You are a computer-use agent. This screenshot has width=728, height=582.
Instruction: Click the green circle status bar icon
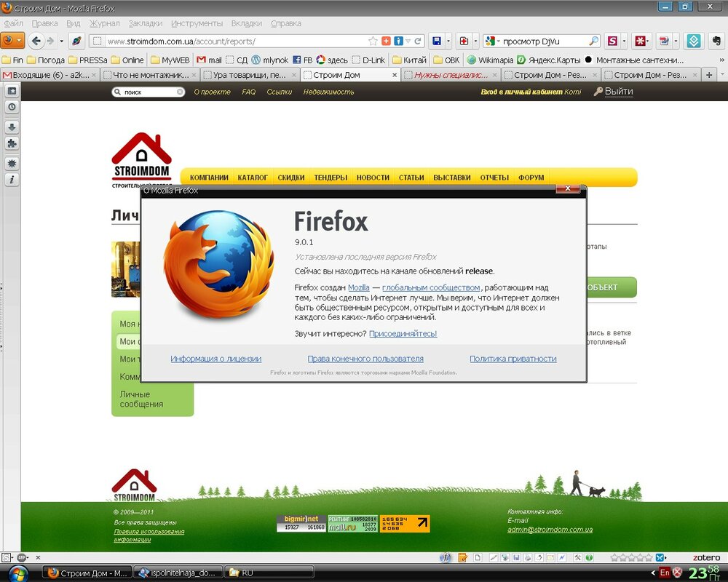(589, 557)
